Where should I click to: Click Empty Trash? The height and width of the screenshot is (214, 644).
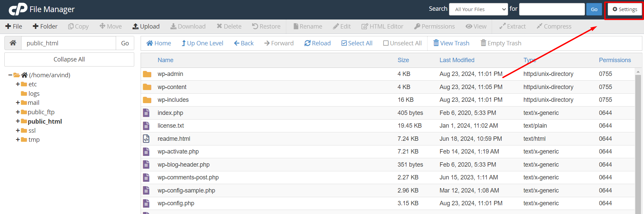(x=501, y=43)
